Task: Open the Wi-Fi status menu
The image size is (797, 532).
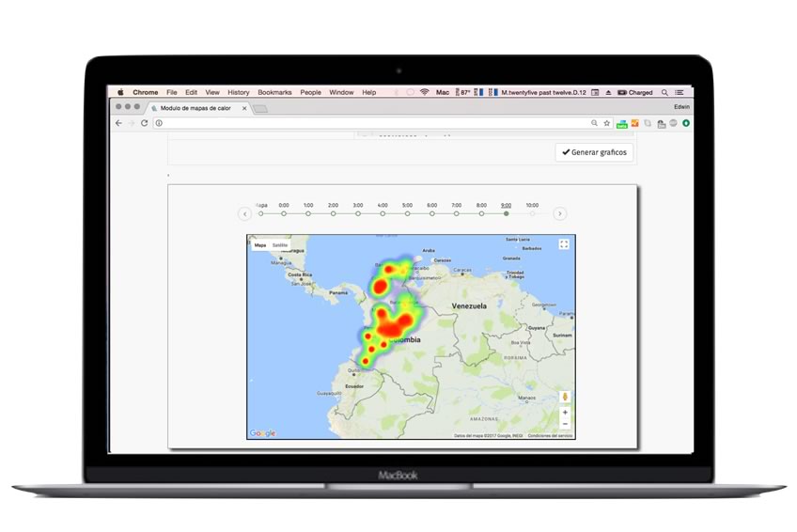Action: [424, 92]
